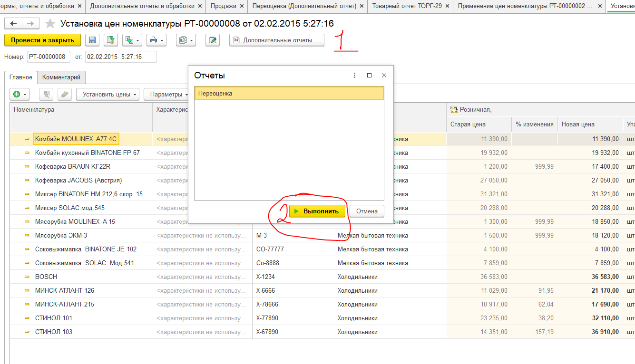Viewport: 635px width, 364px height.
Task: Add document to favorites with star icon
Action: (49, 24)
